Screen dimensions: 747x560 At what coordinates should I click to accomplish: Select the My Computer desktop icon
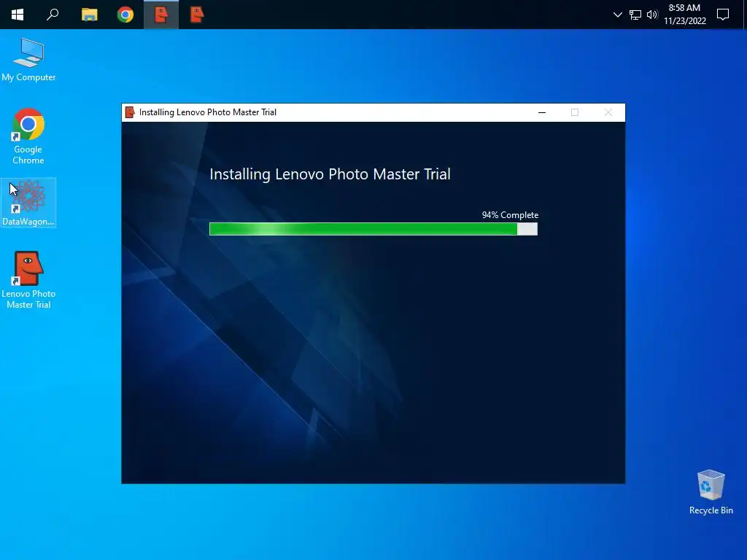click(x=28, y=60)
